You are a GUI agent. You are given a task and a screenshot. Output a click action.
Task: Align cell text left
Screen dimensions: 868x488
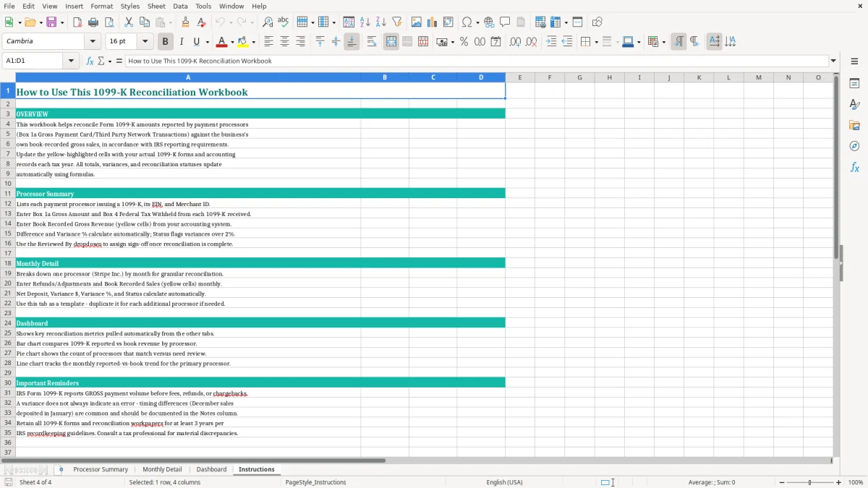(x=269, y=42)
